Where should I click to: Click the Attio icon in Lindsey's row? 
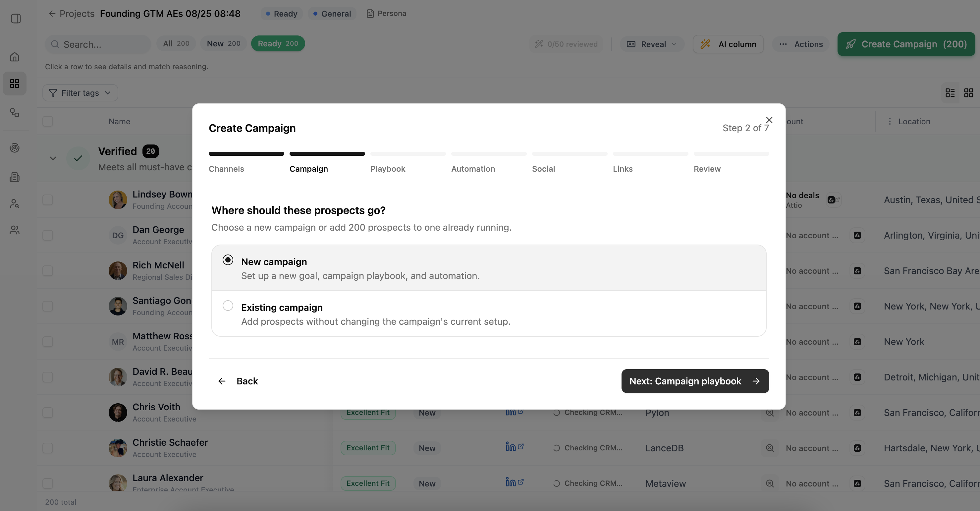(x=833, y=200)
